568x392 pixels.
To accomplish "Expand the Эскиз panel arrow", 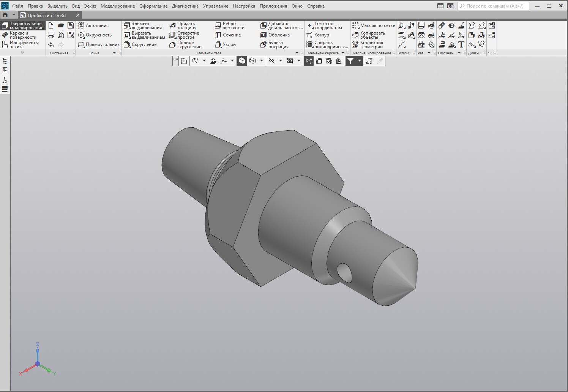I will 114,53.
